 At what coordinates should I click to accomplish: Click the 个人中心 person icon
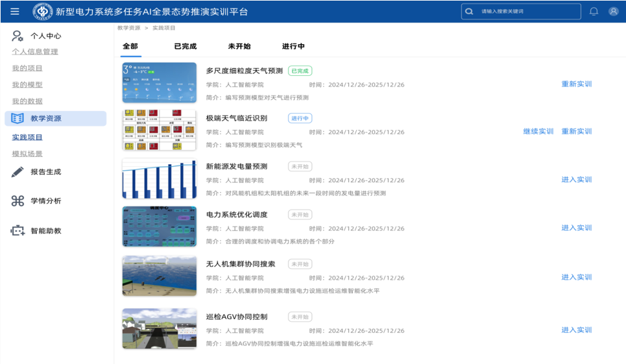(x=18, y=36)
